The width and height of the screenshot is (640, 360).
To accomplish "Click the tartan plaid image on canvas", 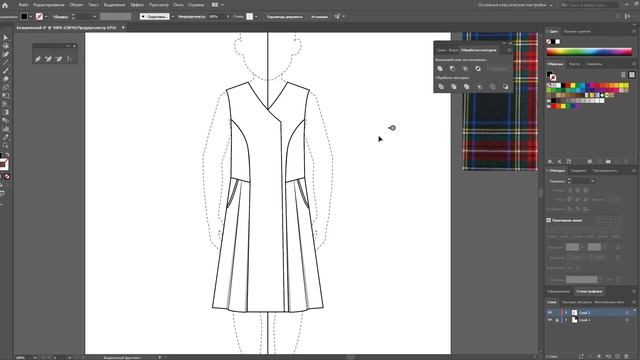I will (500, 101).
